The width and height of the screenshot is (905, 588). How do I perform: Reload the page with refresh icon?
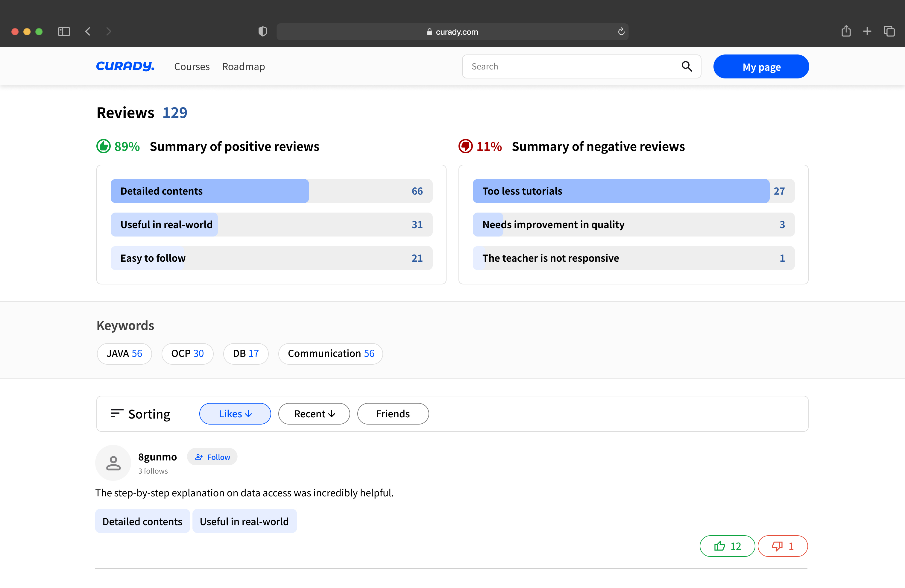621,31
